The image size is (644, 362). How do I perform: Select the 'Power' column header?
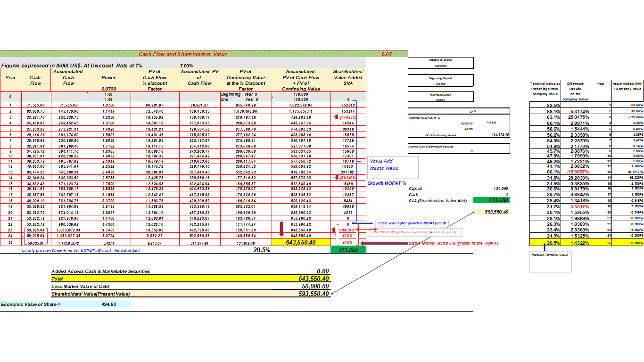click(108, 78)
